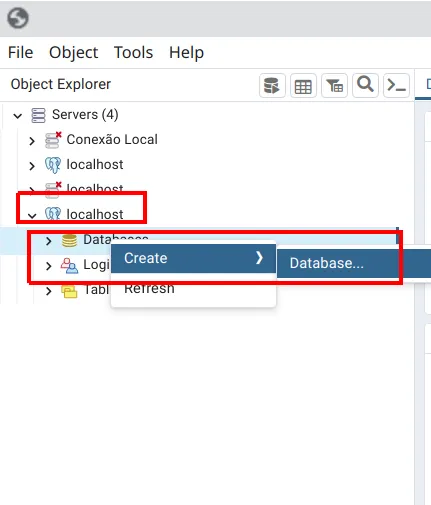Click the elephant icon of the expanded localhost

[53, 214]
